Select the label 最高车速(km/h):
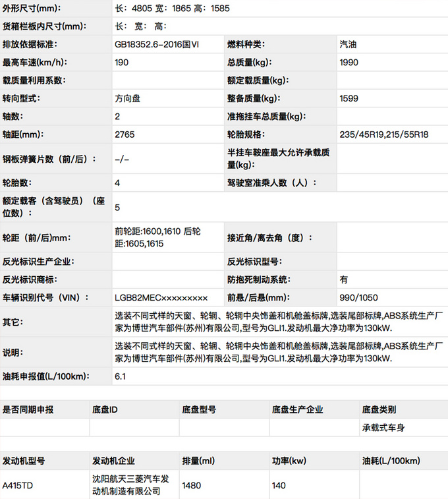Viewport: 448px width, 499px height. [x=35, y=63]
